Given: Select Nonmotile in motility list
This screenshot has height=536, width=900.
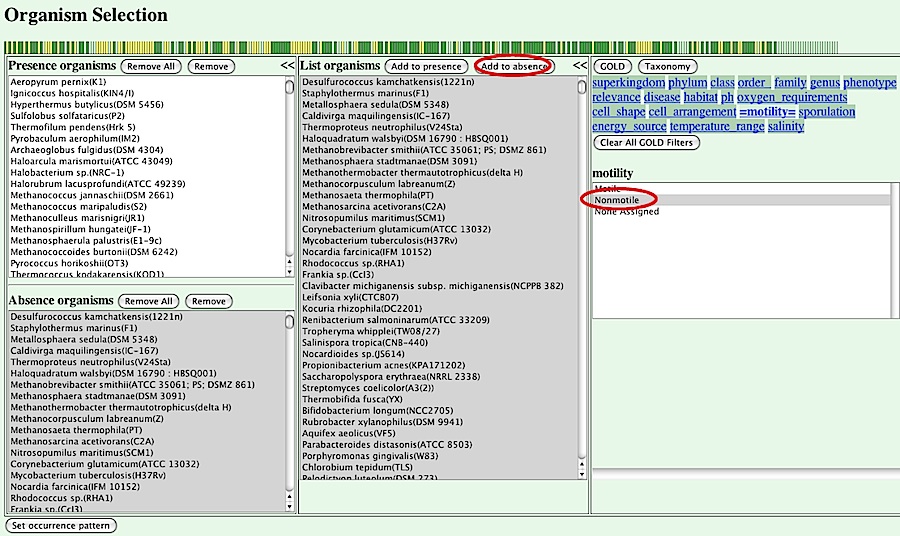Looking at the screenshot, I should pos(618,200).
